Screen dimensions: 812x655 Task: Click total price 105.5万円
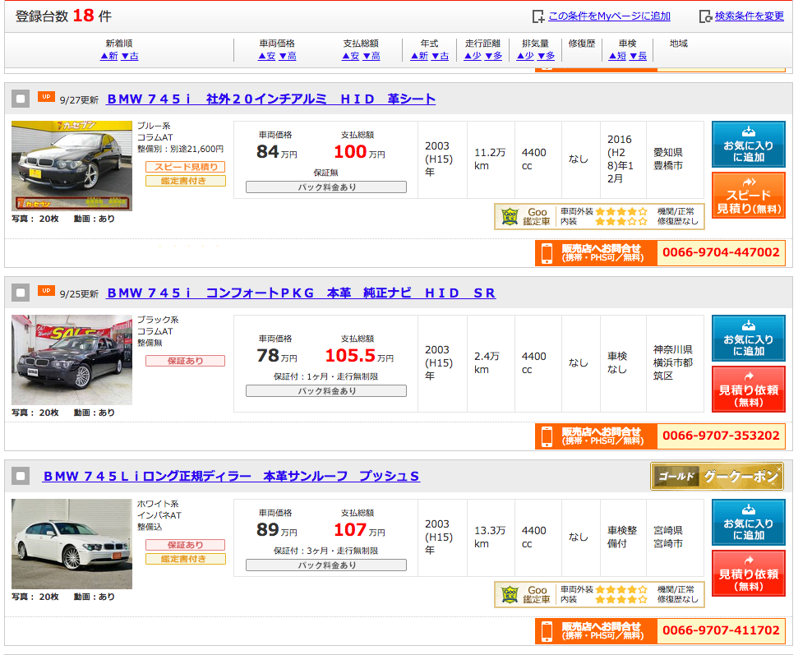point(359,356)
